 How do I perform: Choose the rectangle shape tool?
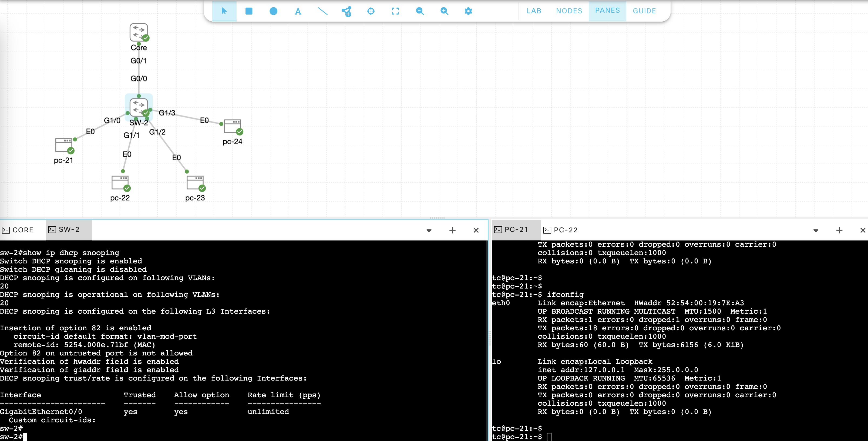249,11
